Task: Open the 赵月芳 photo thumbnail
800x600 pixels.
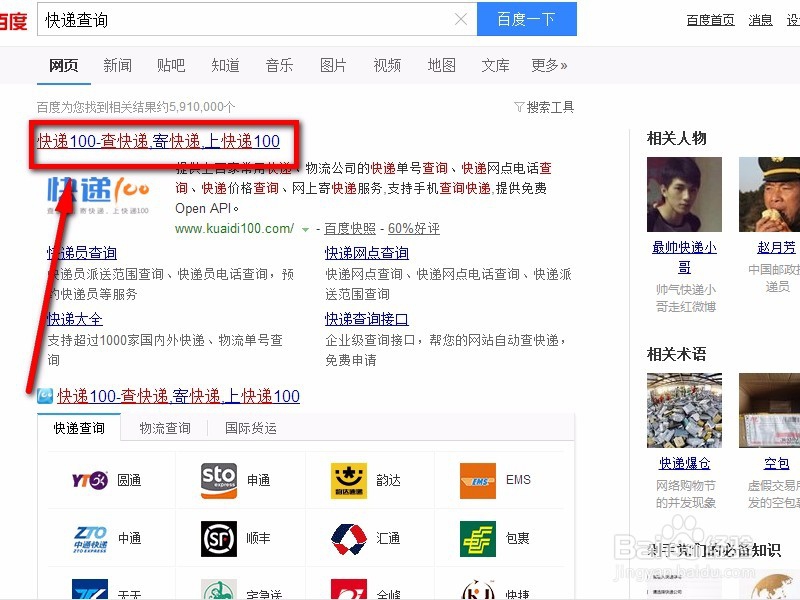Action: (x=769, y=194)
